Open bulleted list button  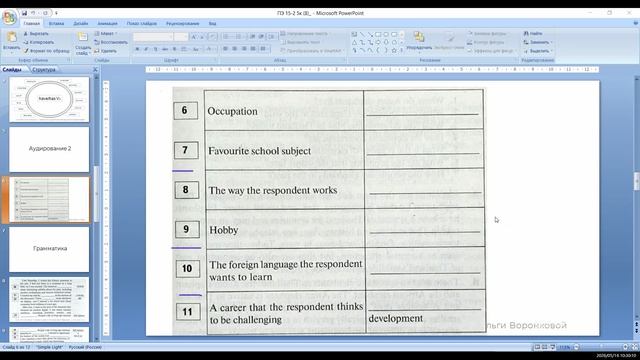227,37
